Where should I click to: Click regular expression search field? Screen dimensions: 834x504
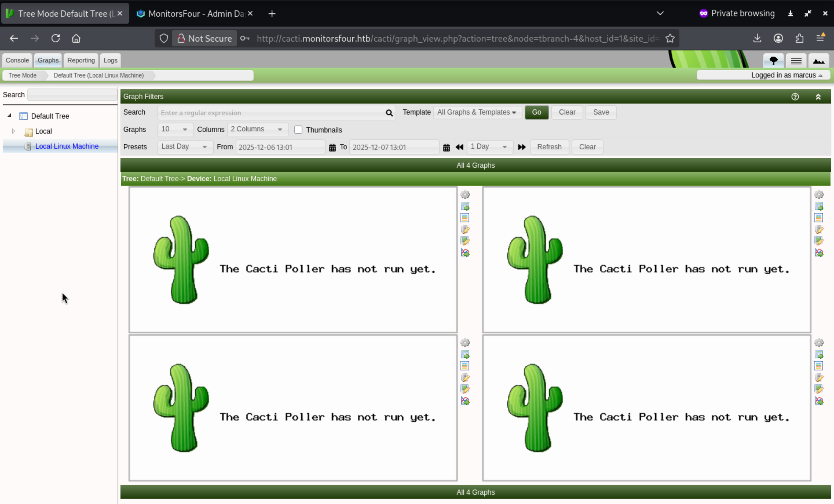pyautogui.click(x=271, y=113)
